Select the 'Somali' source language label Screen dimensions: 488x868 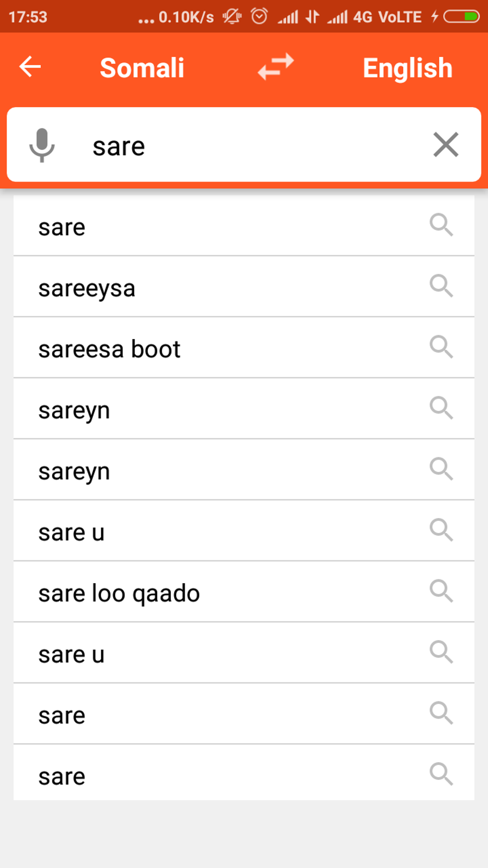click(x=142, y=67)
